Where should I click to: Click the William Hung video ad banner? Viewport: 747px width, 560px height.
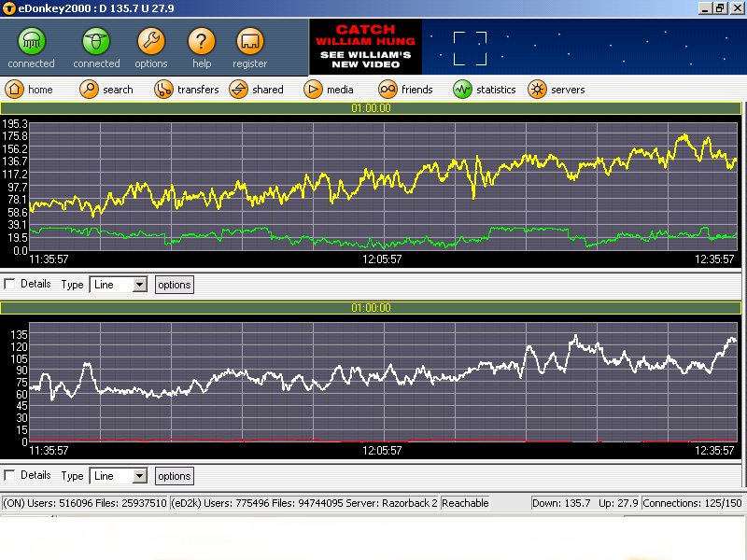point(365,48)
